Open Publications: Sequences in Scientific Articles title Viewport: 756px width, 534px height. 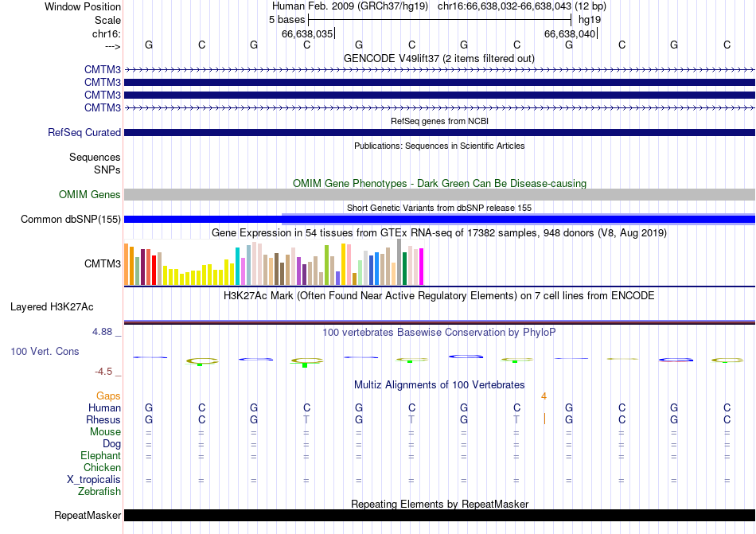click(x=439, y=146)
